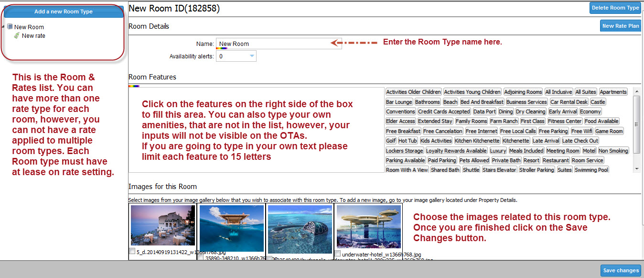The width and height of the screenshot is (644, 278).
Task: Add the Swimming Pool feature tag
Action: pos(591,170)
